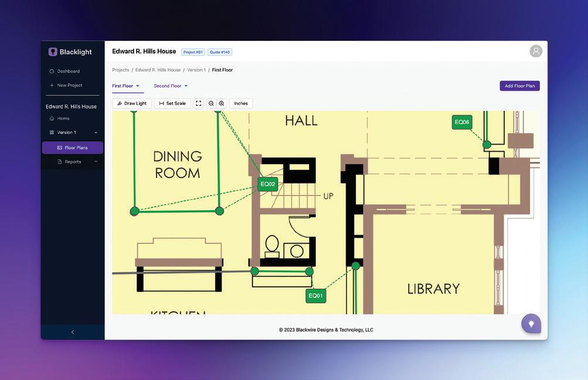Image resolution: width=588 pixels, height=380 pixels.
Task: Change units with the Inches button
Action: point(241,103)
